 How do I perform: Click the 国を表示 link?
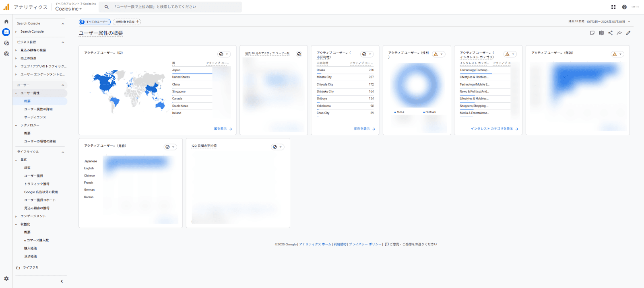click(223, 129)
